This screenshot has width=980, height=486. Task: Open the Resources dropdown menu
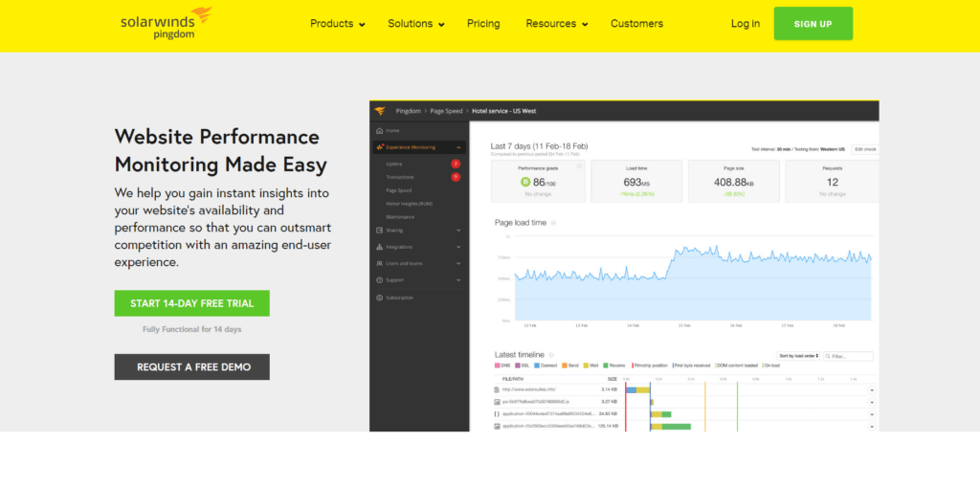(x=557, y=24)
